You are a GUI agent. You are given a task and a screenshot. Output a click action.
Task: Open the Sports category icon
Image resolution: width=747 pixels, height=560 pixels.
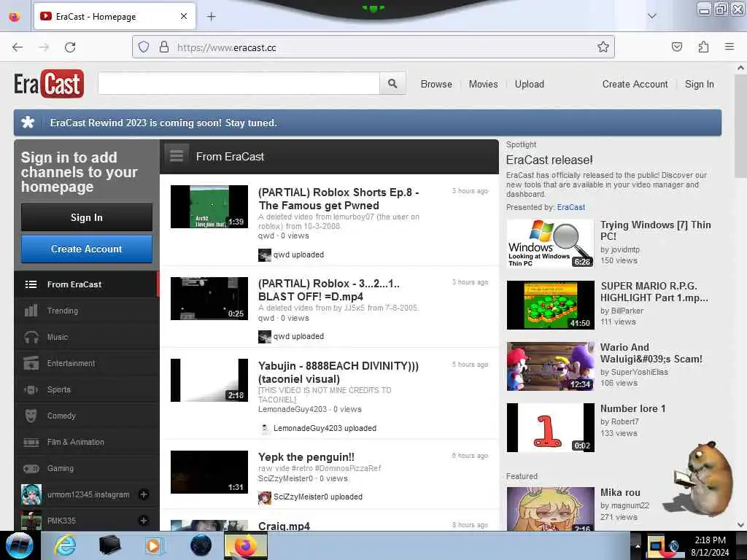(31, 389)
